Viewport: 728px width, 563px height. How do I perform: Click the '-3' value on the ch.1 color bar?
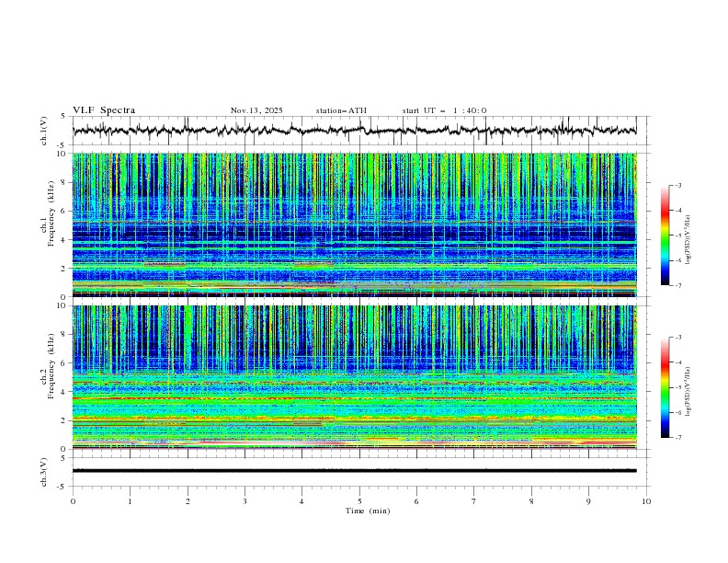coord(678,185)
